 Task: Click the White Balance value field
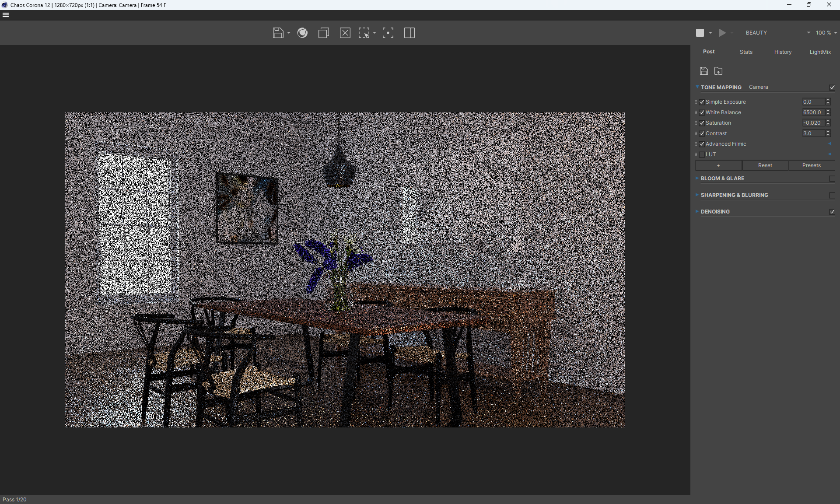[813, 112]
